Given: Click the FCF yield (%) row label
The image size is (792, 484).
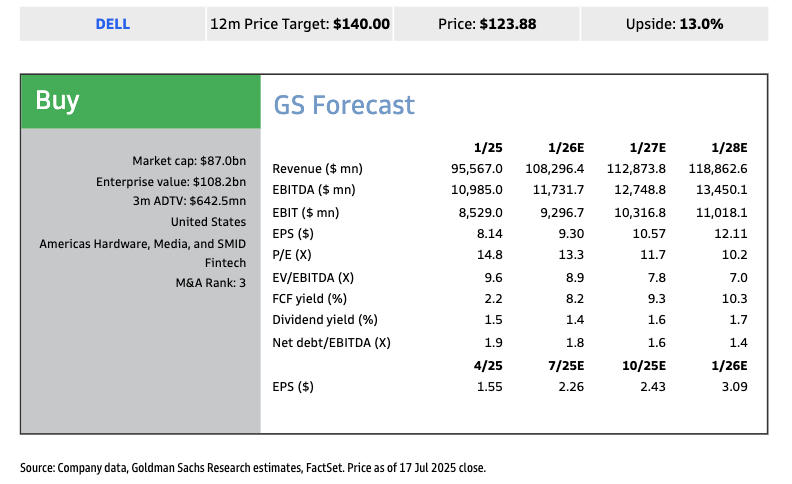Looking at the screenshot, I should pos(310,299).
